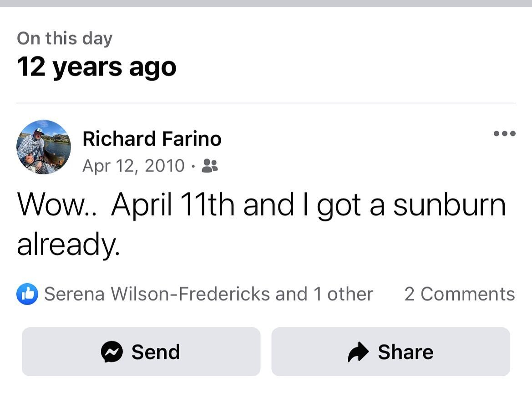Viewport: 532px width, 393px height.
Task: Click the friends audience icon beside date
Action: [x=210, y=166]
